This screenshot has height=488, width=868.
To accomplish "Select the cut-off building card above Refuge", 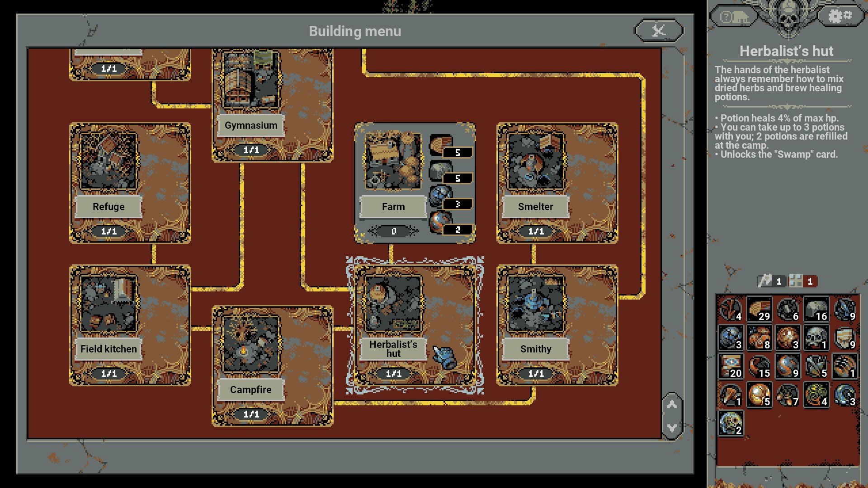I will pyautogui.click(x=130, y=65).
